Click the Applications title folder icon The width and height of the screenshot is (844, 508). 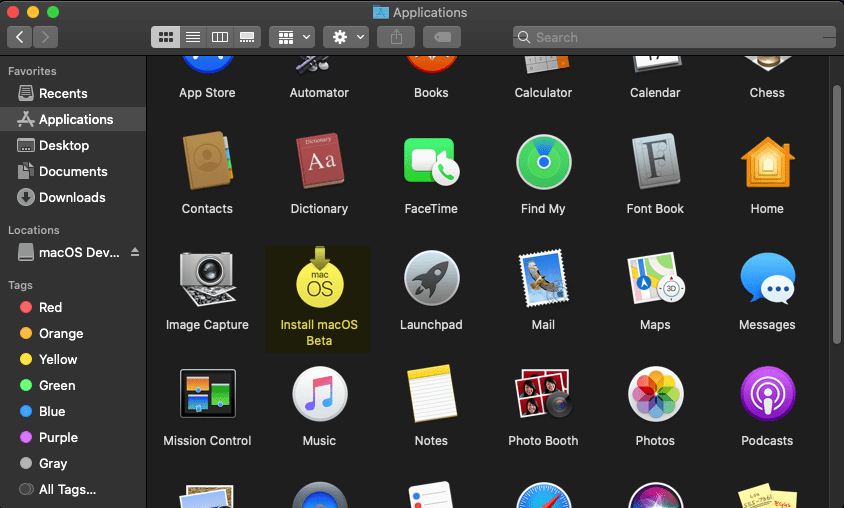click(x=381, y=12)
